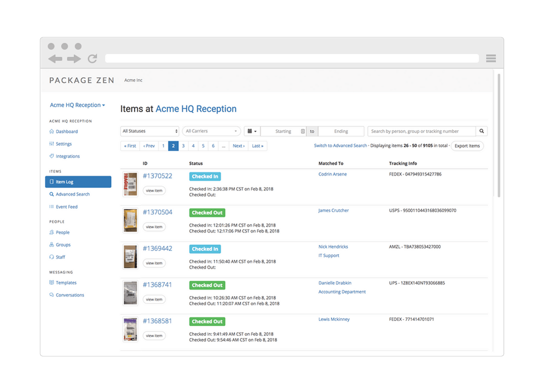
Task: Open the Groups page
Action: point(64,244)
